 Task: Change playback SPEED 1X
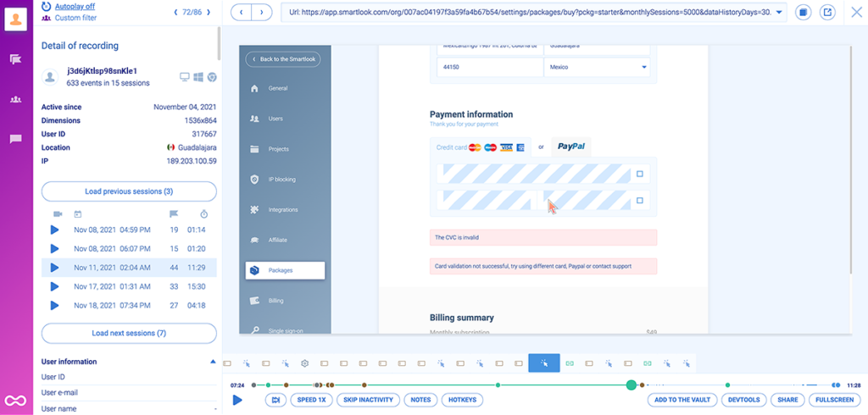pyautogui.click(x=311, y=400)
